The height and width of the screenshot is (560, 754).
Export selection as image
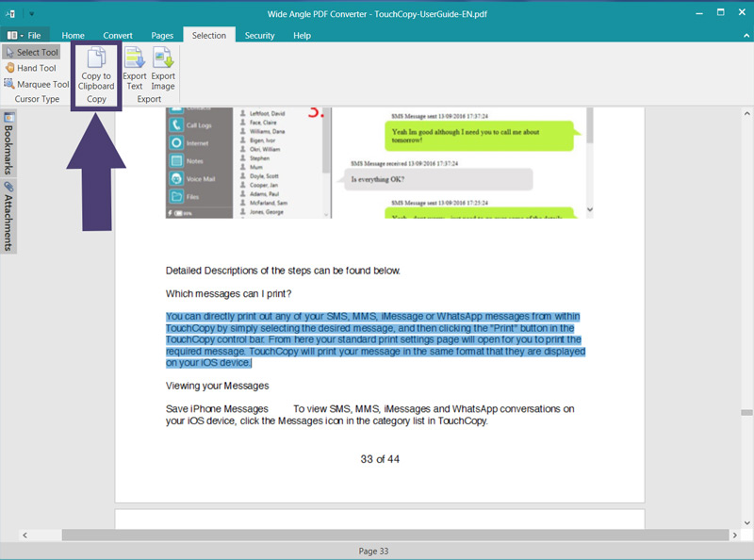point(163,69)
